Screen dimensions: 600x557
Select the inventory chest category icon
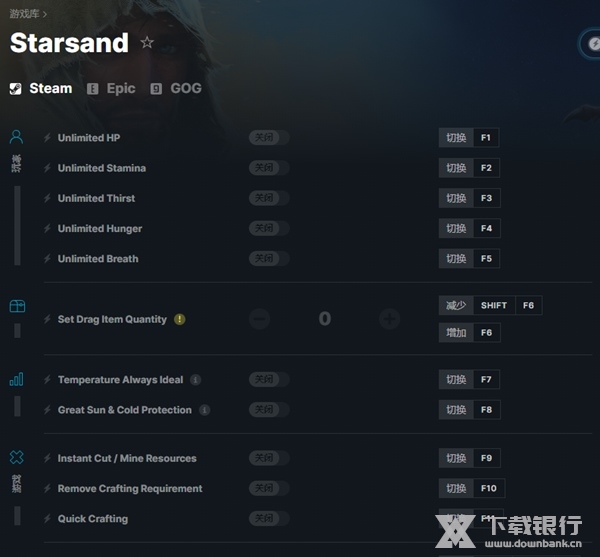(17, 306)
